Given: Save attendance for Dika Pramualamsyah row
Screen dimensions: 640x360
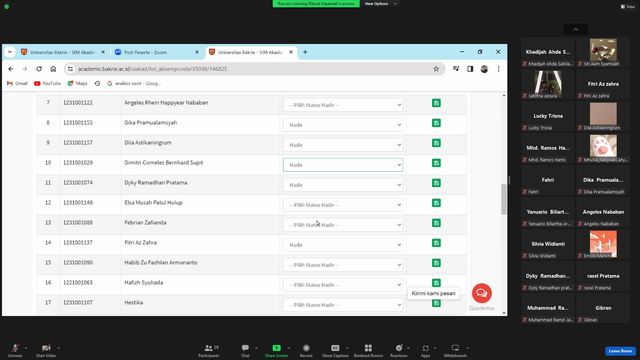Looking at the screenshot, I should (436, 123).
